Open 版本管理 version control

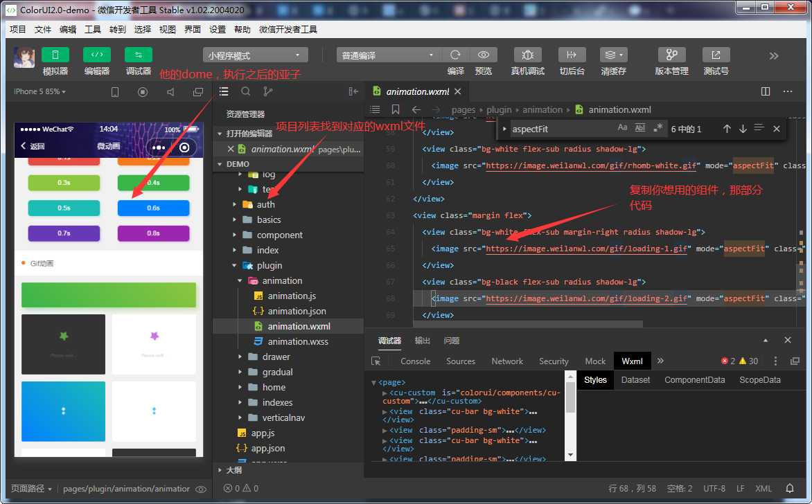click(x=671, y=55)
